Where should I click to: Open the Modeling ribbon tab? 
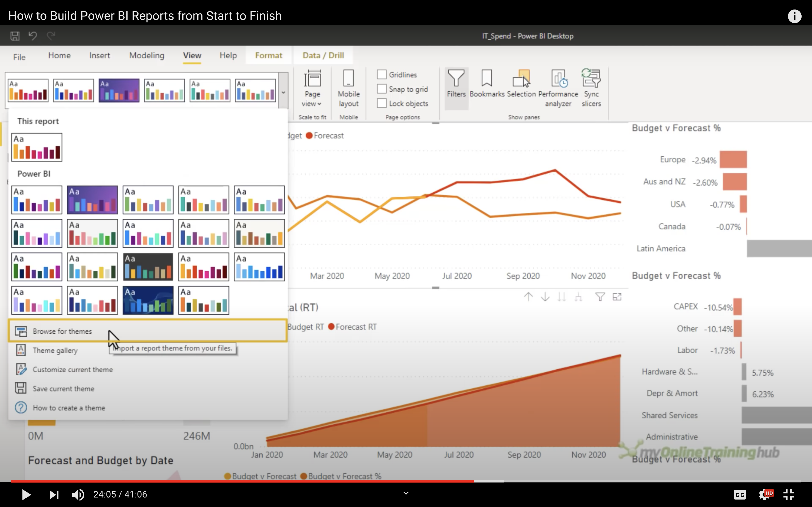[147, 55]
